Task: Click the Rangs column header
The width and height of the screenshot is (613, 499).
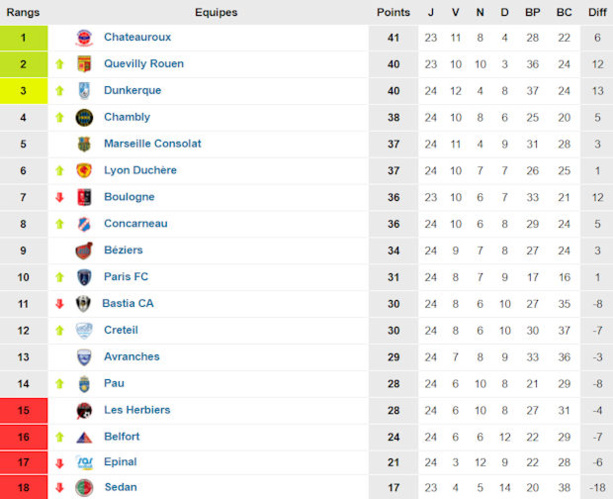Action: 24,12
